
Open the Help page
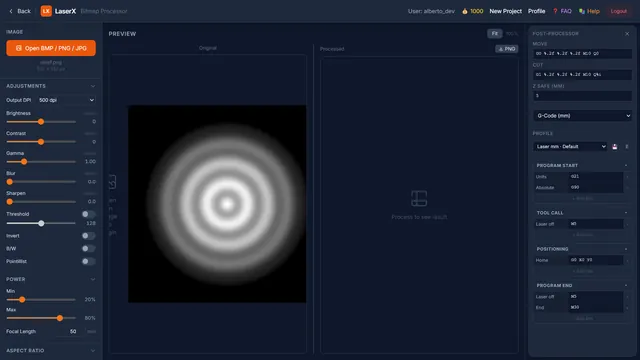coord(589,11)
